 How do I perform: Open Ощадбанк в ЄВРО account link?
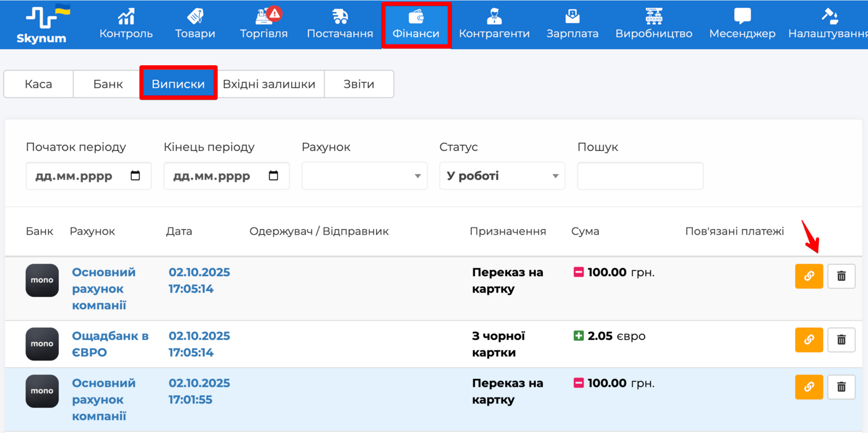click(x=110, y=344)
